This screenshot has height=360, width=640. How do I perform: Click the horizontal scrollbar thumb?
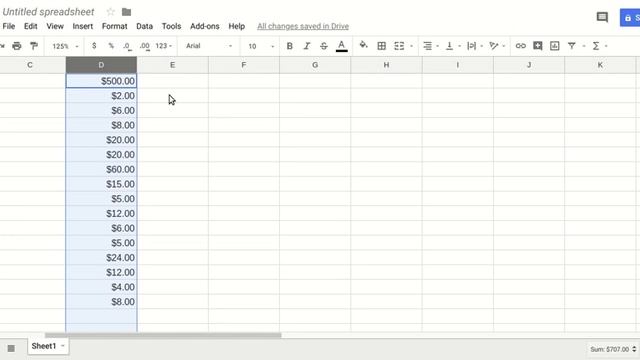click(163, 335)
